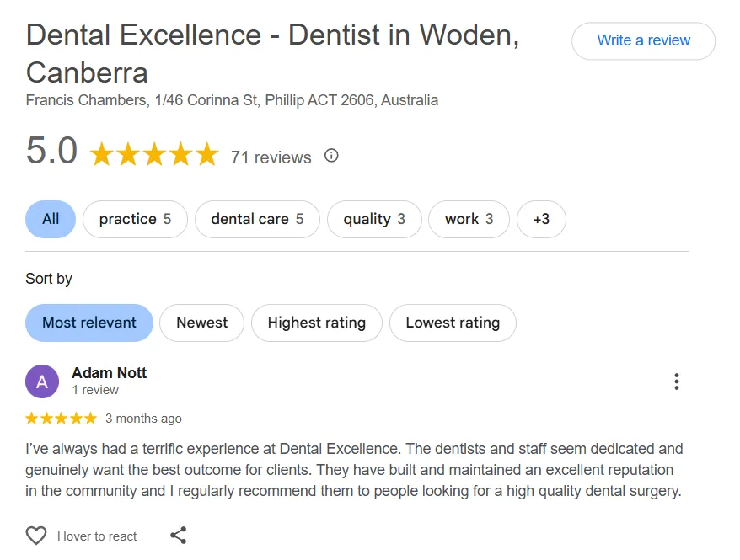
Task: Select the All filter chip
Action: point(51,219)
